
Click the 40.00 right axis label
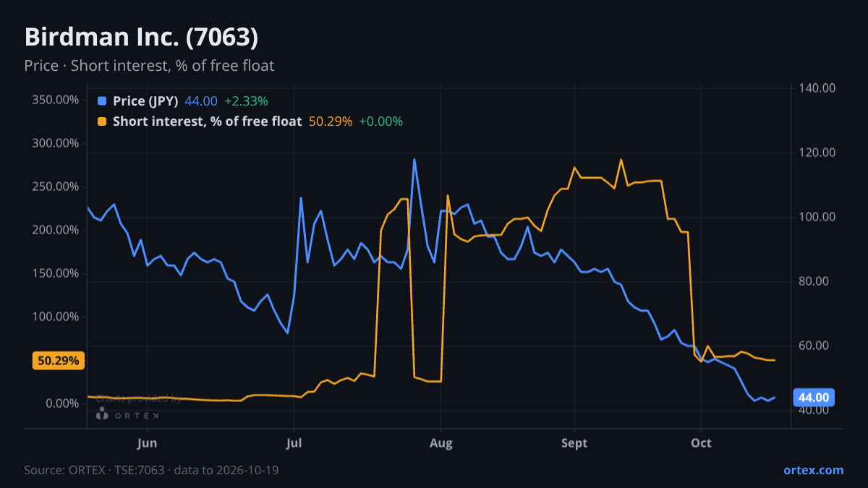click(x=814, y=410)
